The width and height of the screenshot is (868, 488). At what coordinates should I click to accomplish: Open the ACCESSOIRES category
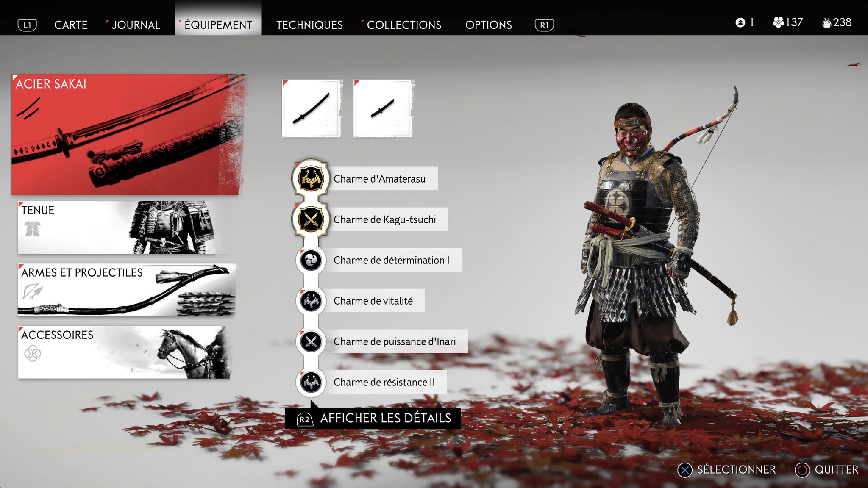tap(124, 352)
